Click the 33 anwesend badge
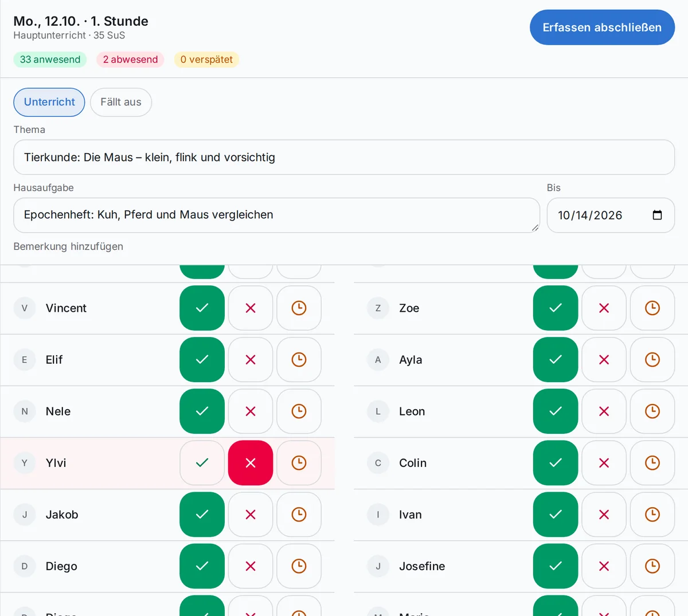 [50, 60]
